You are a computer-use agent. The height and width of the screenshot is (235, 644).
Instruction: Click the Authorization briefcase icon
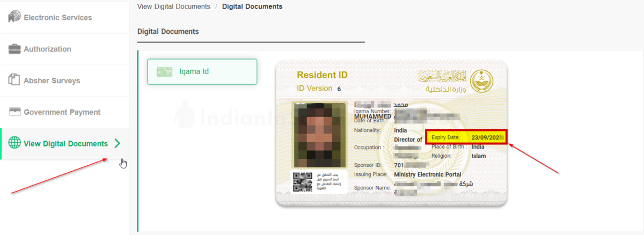click(x=14, y=49)
